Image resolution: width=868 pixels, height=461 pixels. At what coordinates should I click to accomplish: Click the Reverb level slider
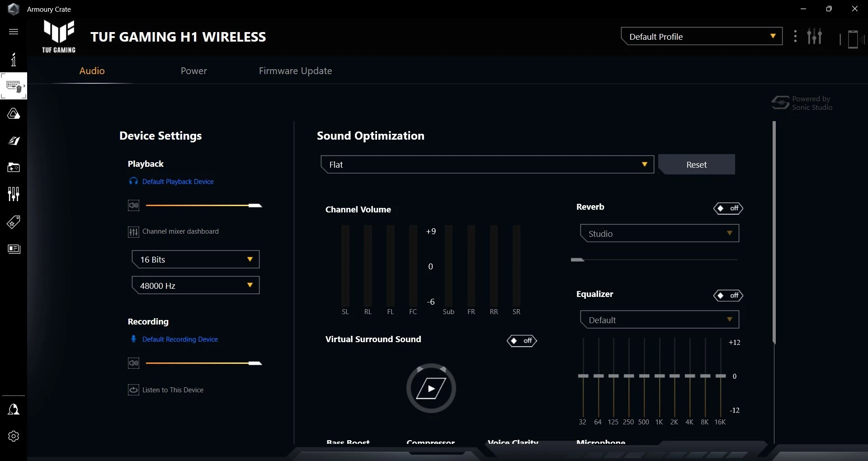click(654, 260)
